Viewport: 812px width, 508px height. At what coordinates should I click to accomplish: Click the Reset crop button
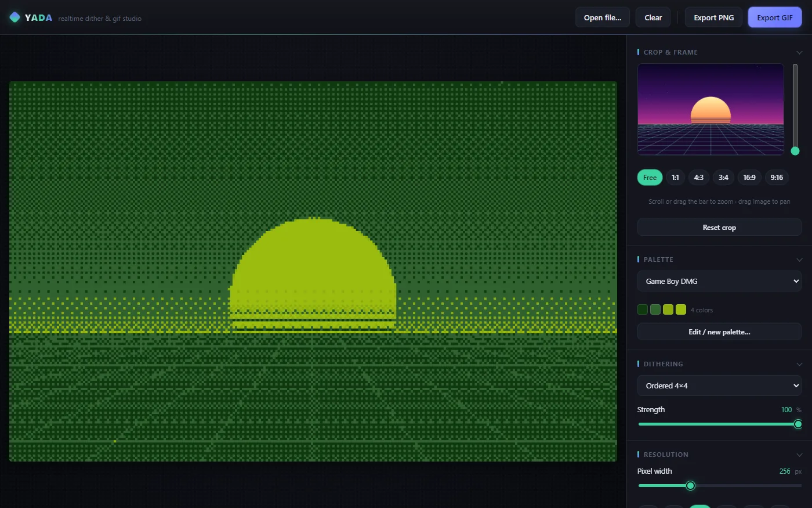[719, 227]
